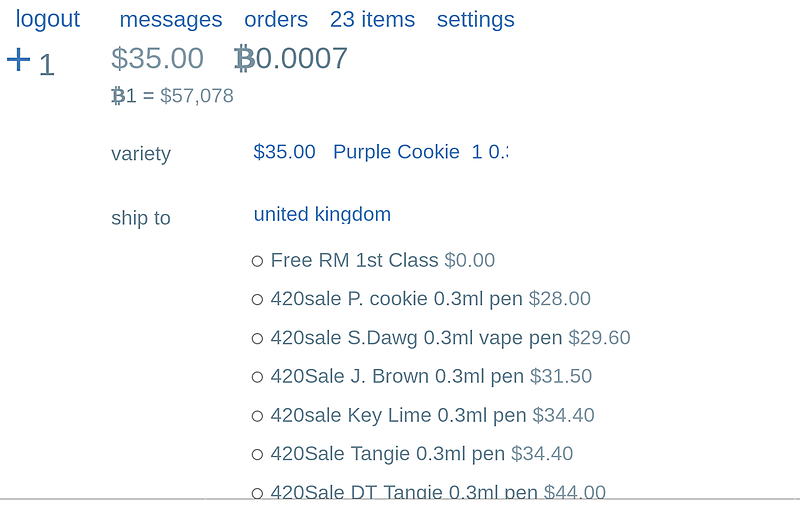The height and width of the screenshot is (516, 800).
Task: Expand the ship to united kingdom dropdown
Action: click(322, 214)
